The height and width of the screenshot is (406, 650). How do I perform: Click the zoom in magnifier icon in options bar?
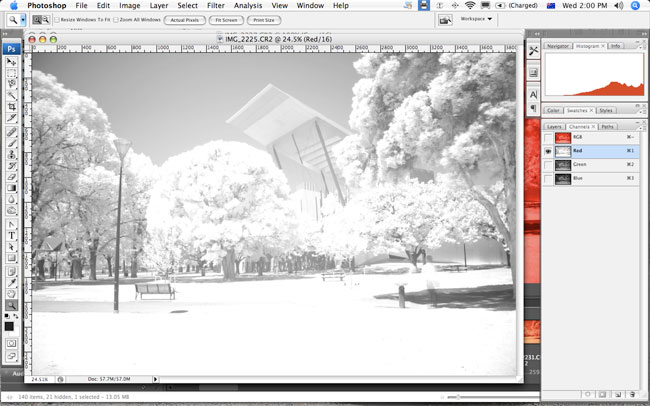coord(35,19)
